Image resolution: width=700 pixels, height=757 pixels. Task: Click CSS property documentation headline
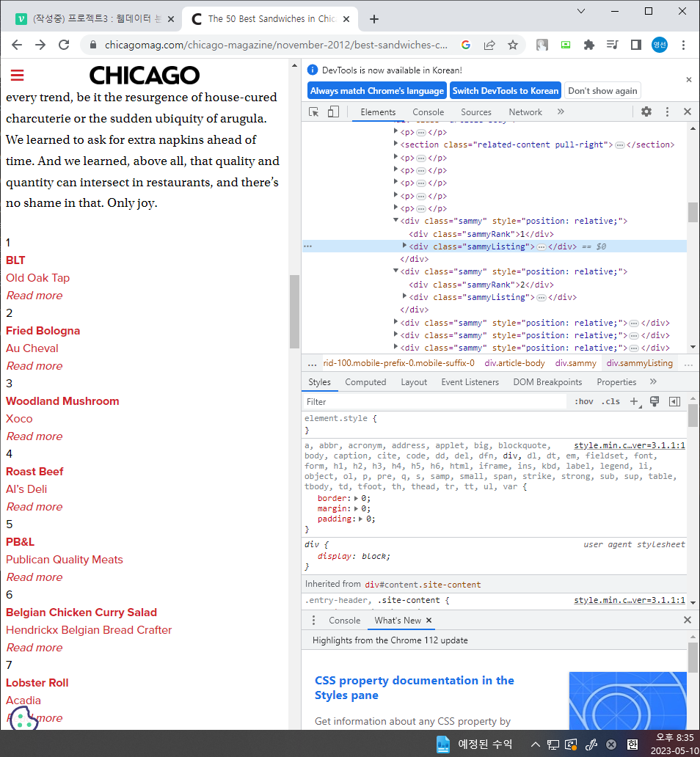click(414, 687)
